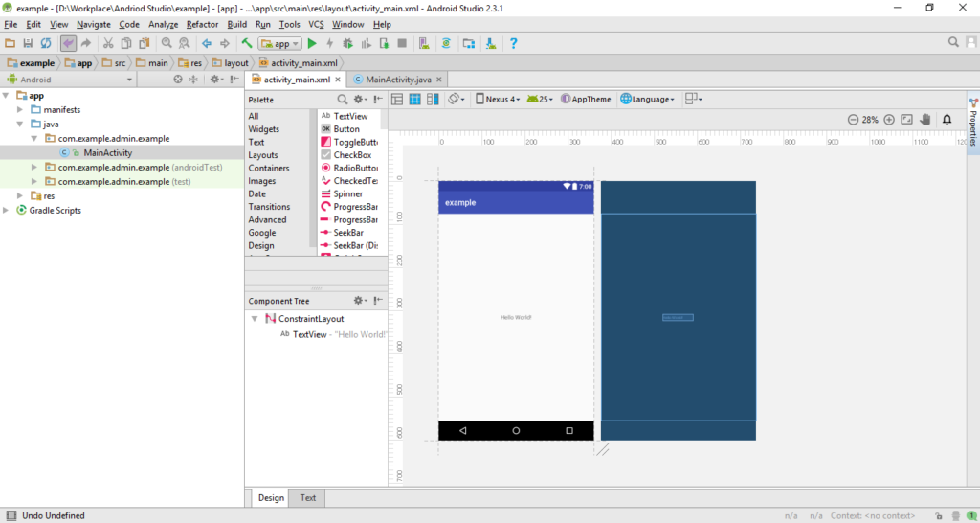This screenshot has width=980, height=523.
Task: Click the pan hand tool icon
Action: pyautogui.click(x=925, y=120)
